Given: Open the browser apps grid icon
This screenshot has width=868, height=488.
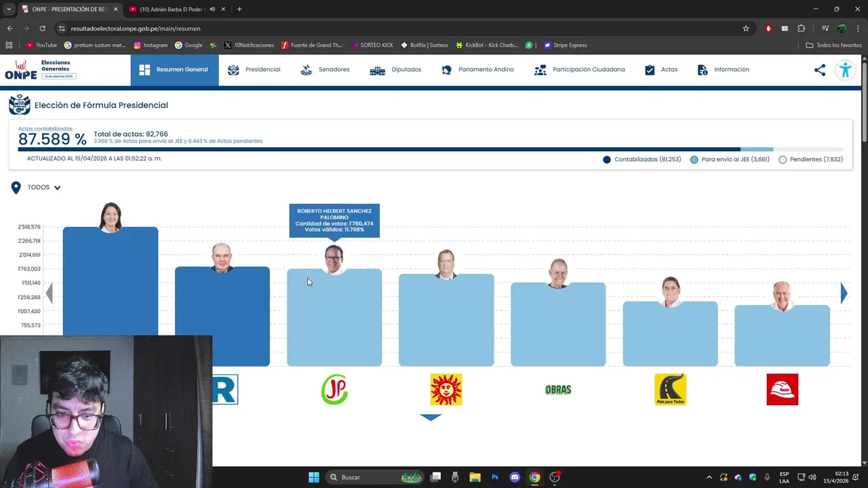Looking at the screenshot, I should (x=9, y=45).
